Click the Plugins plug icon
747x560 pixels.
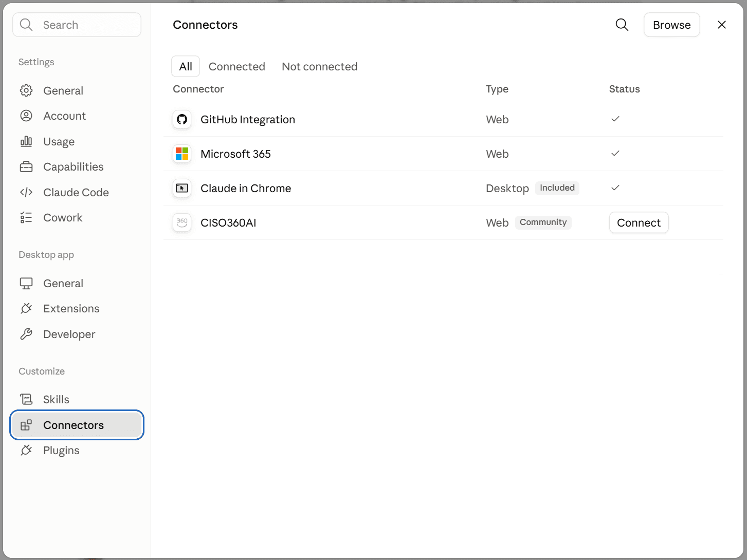click(x=26, y=450)
